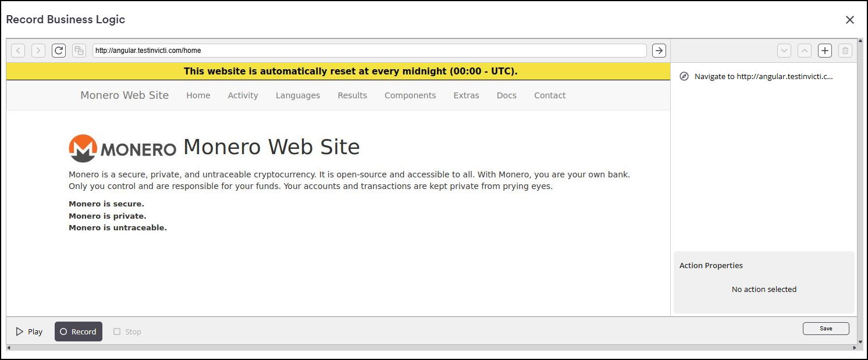Viewport: 868px width, 360px height.
Task: Move action up with the chevron-up button
Action: point(805,51)
